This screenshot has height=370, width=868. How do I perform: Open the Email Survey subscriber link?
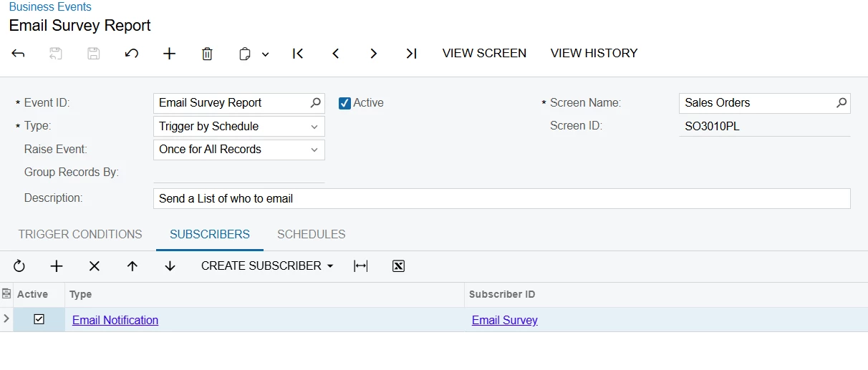(505, 321)
